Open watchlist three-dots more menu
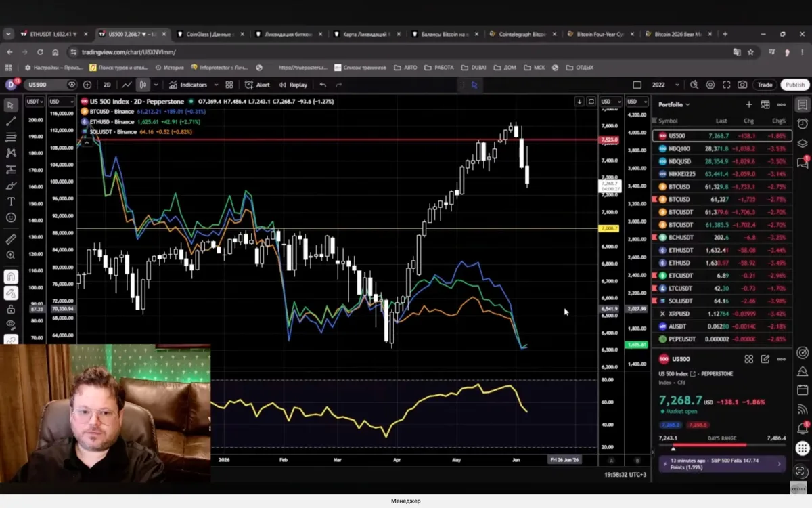This screenshot has width=812, height=508. pyautogui.click(x=782, y=104)
